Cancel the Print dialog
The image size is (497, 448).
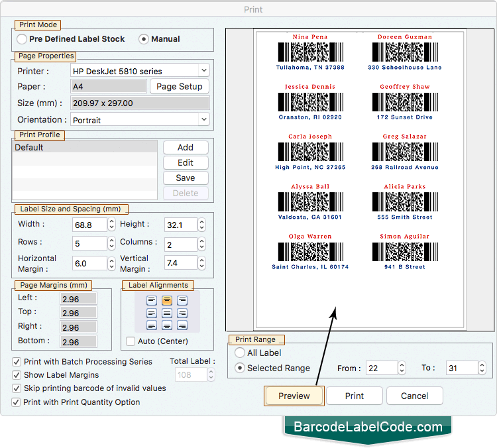pyautogui.click(x=415, y=396)
